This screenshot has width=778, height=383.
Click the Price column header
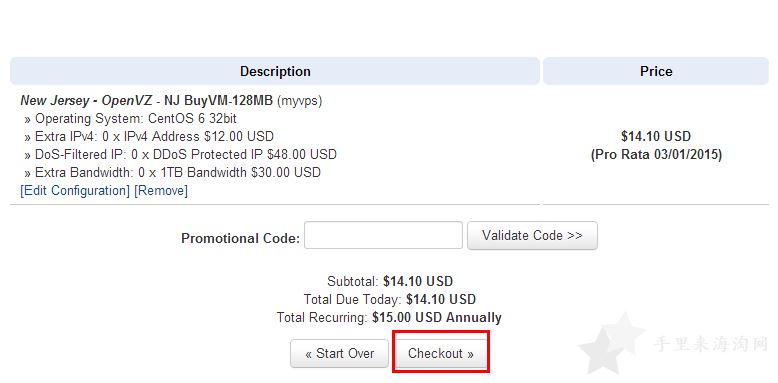pos(656,71)
